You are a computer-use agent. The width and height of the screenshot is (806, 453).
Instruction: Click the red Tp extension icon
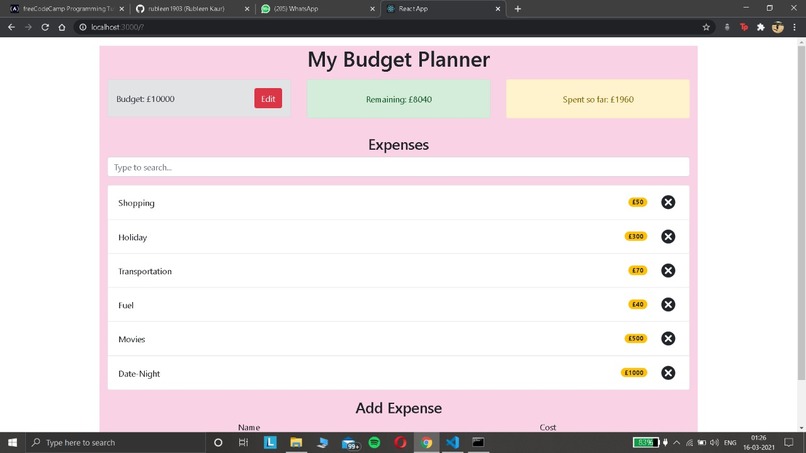point(744,27)
